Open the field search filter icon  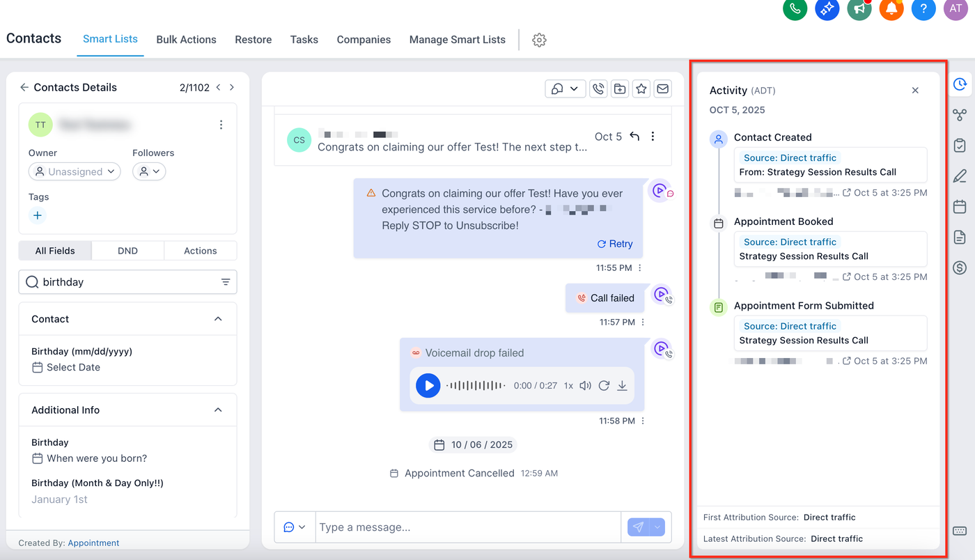point(226,282)
